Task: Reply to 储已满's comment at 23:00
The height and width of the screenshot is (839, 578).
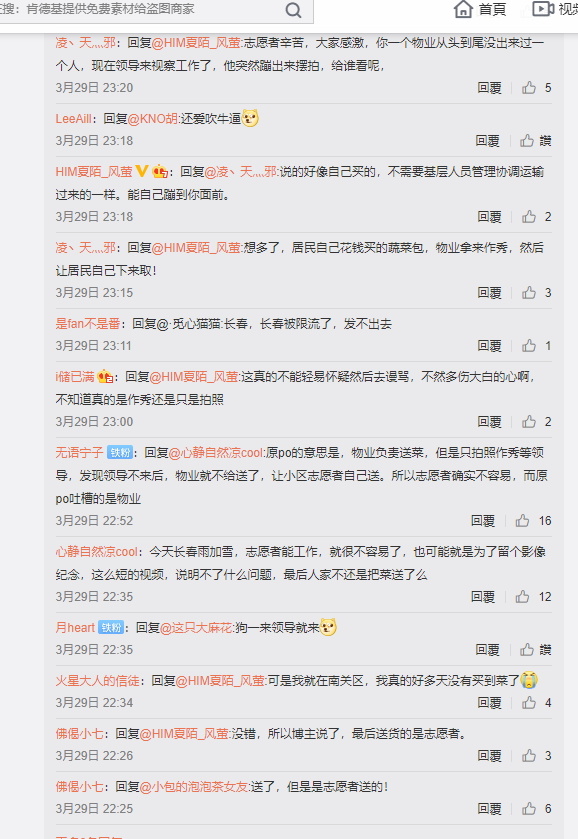Action: coord(490,422)
